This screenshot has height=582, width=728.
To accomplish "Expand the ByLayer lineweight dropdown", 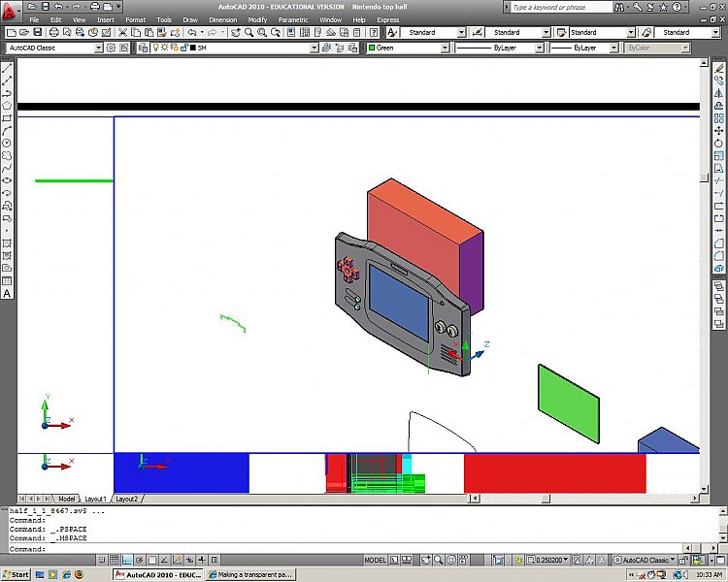I will pyautogui.click(x=613, y=48).
